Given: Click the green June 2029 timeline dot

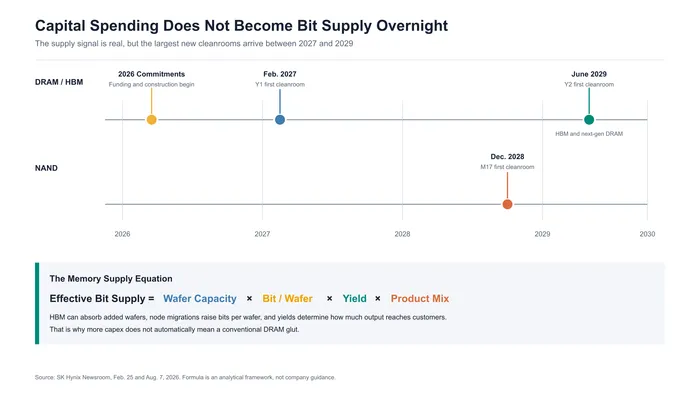Looking at the screenshot, I should pos(589,120).
